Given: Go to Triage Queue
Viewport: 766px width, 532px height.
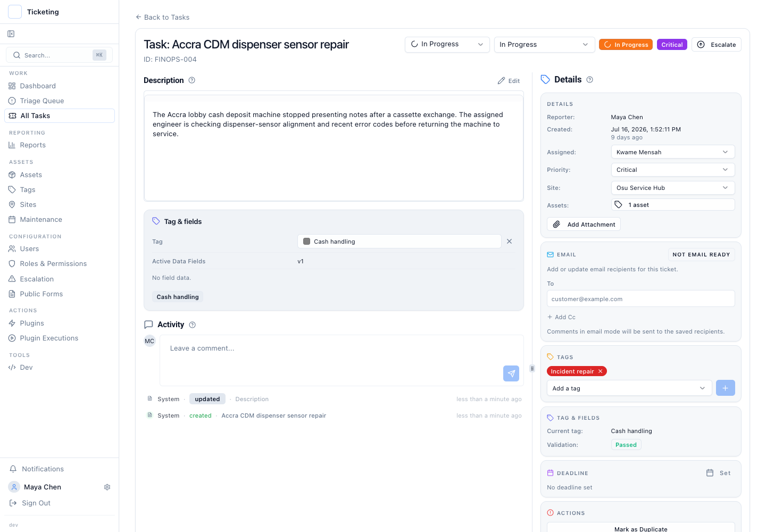Looking at the screenshot, I should tap(42, 101).
